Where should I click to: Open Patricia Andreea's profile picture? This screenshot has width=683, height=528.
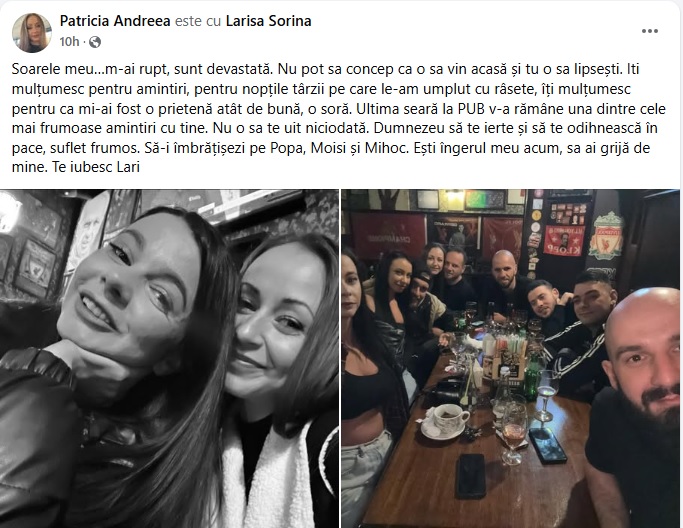pyautogui.click(x=31, y=33)
